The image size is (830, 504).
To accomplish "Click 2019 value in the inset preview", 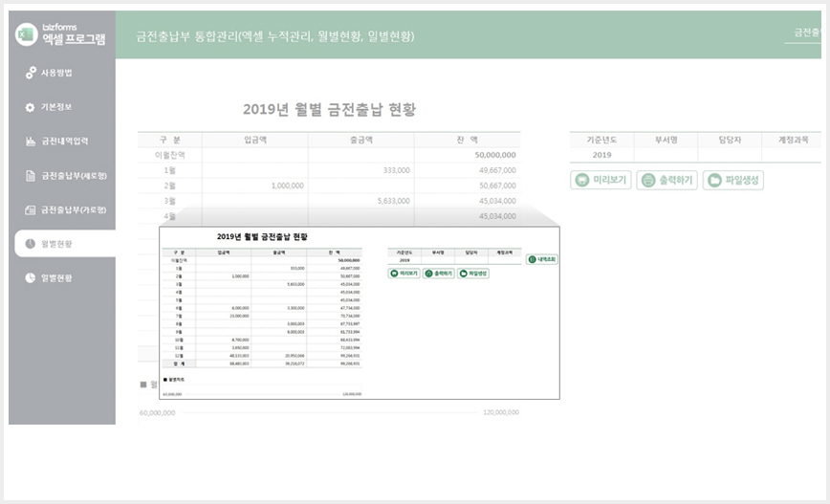I will [404, 260].
